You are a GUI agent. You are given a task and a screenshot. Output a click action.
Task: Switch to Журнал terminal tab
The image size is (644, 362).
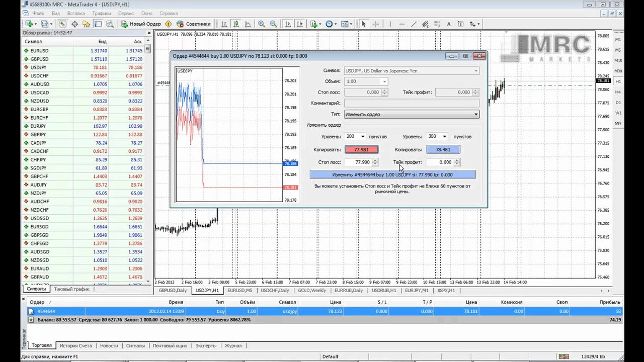[x=233, y=346]
